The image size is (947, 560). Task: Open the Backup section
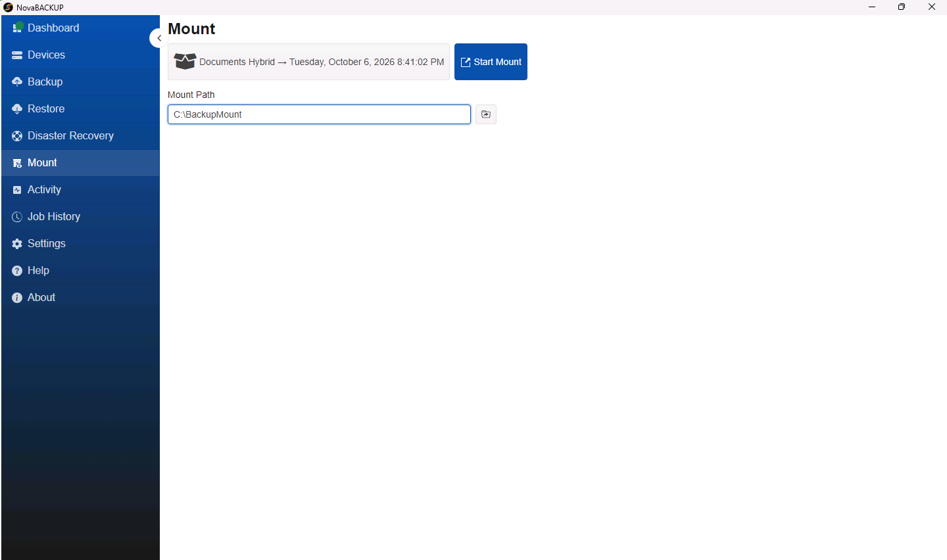tap(80, 82)
